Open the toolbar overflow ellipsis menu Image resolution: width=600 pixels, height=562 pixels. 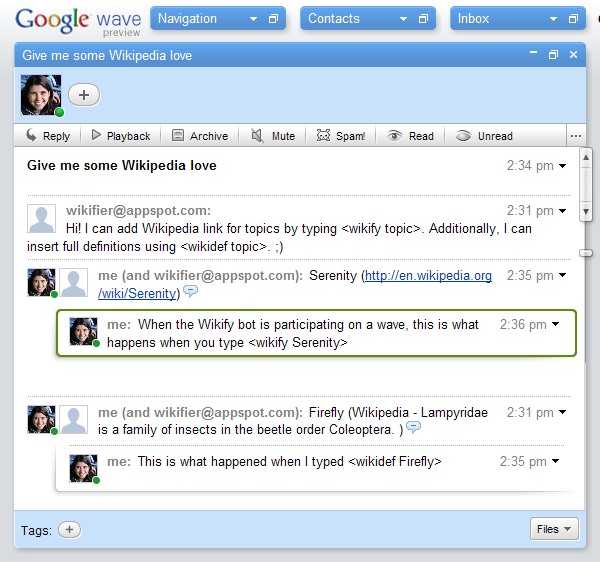(576, 136)
